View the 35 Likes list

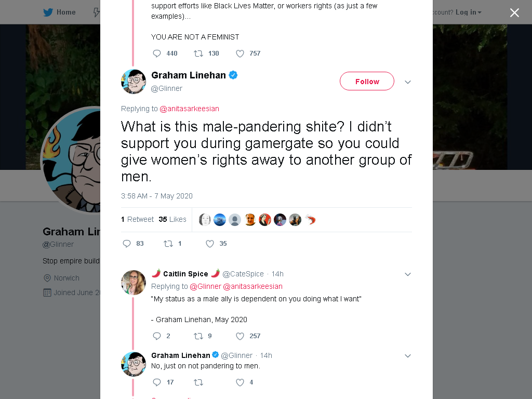[x=172, y=219]
